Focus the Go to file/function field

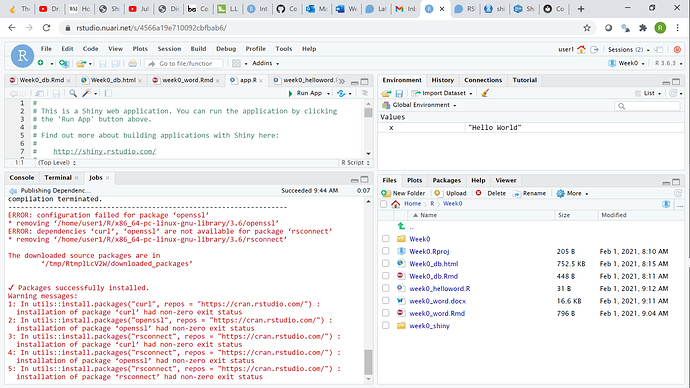[x=184, y=63]
